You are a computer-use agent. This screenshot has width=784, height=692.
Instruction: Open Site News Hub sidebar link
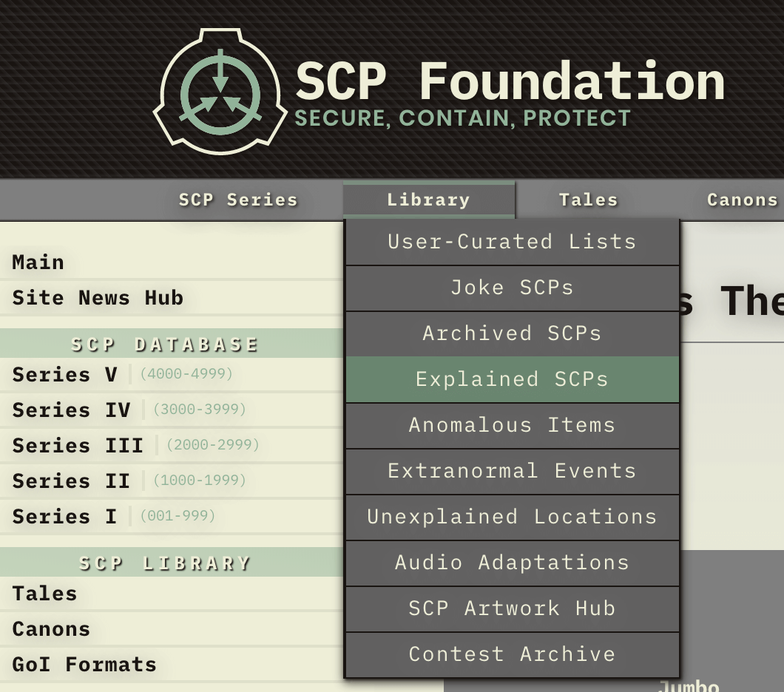(98, 298)
